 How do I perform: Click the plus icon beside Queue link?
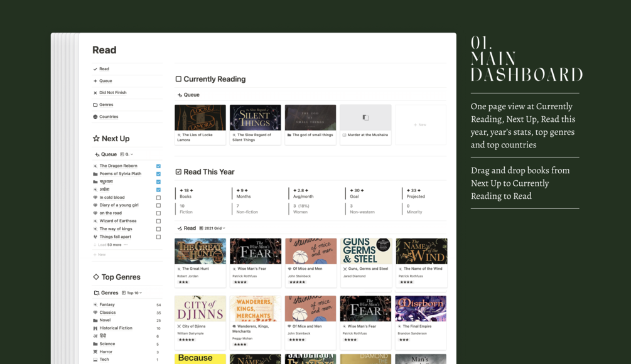[95, 81]
